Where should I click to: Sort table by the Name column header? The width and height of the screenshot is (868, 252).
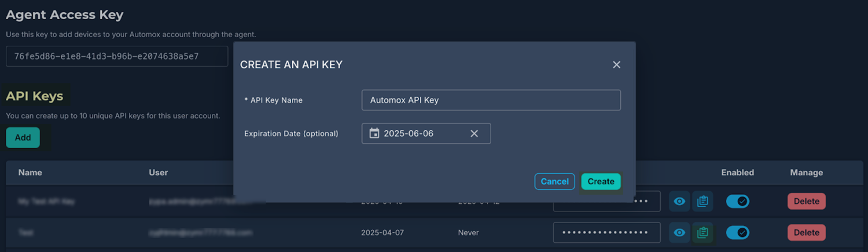[30, 172]
